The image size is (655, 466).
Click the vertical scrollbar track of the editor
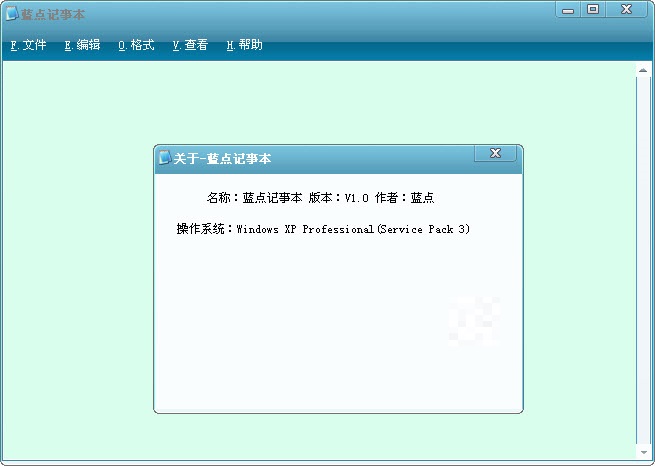pyautogui.click(x=643, y=250)
